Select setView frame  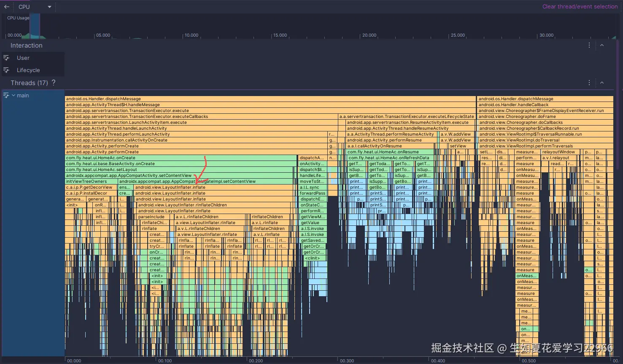point(458,146)
